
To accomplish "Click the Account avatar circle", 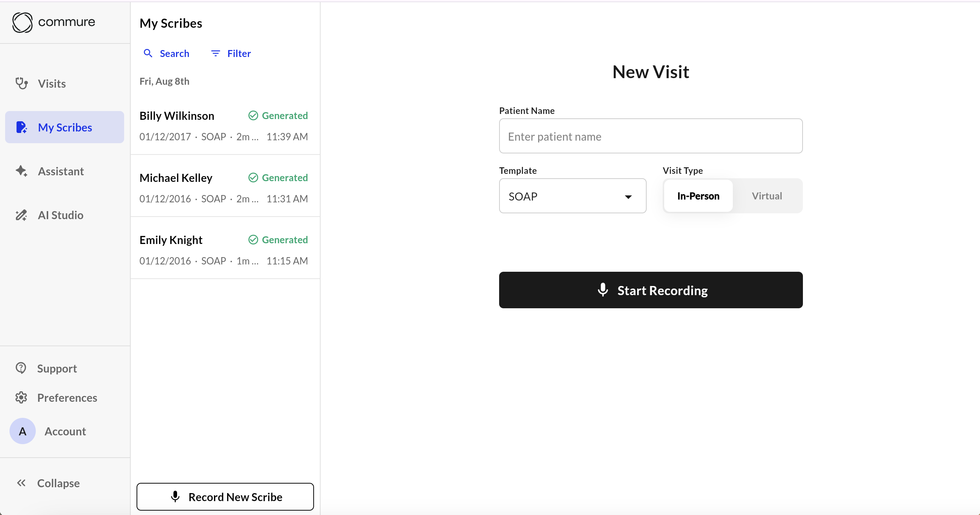I will click(22, 431).
